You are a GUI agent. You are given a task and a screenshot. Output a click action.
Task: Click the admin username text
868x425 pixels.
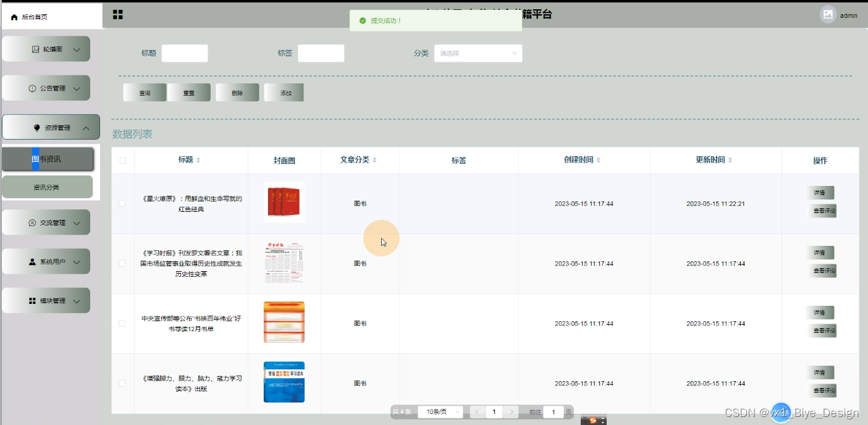click(x=848, y=15)
